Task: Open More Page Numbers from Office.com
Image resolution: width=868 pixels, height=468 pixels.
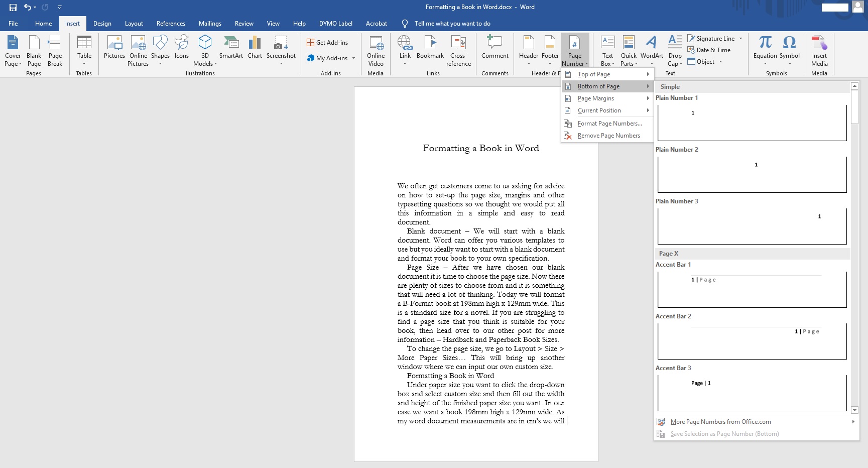Action: [720, 422]
